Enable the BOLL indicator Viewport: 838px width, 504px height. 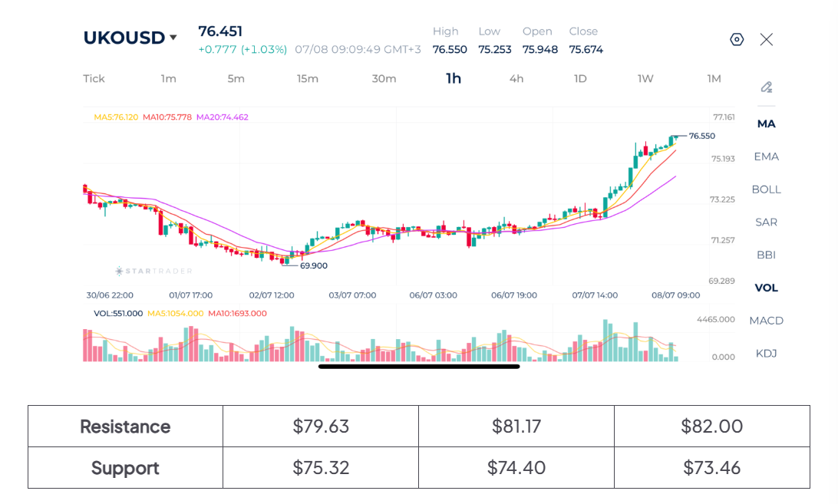coord(767,189)
